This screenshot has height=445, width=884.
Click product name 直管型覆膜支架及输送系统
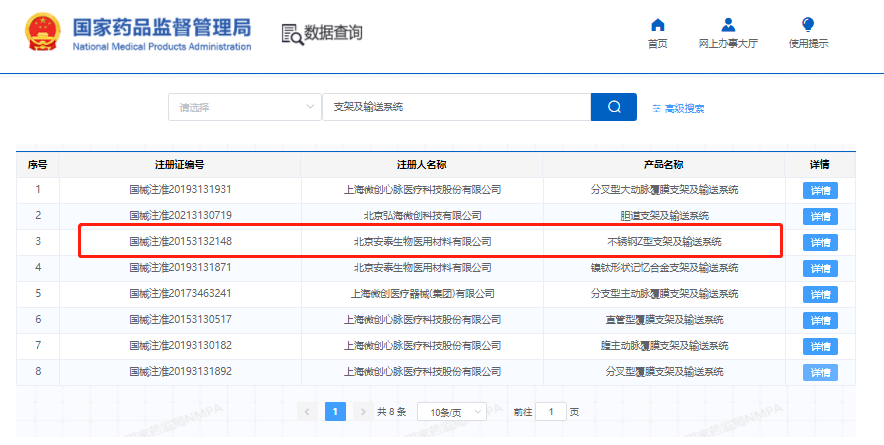[664, 320]
